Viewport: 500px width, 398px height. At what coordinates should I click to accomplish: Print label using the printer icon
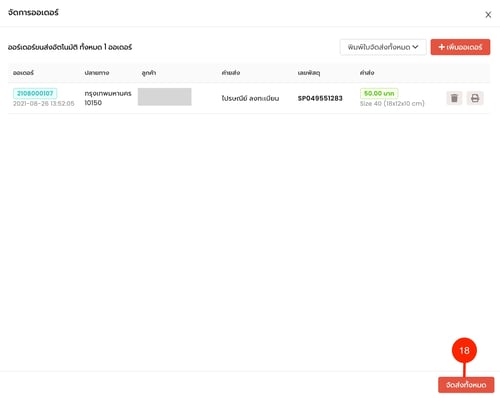click(x=475, y=98)
